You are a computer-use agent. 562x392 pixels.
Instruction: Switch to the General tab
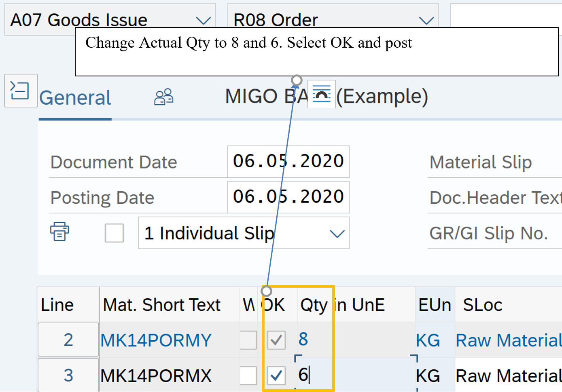(75, 98)
